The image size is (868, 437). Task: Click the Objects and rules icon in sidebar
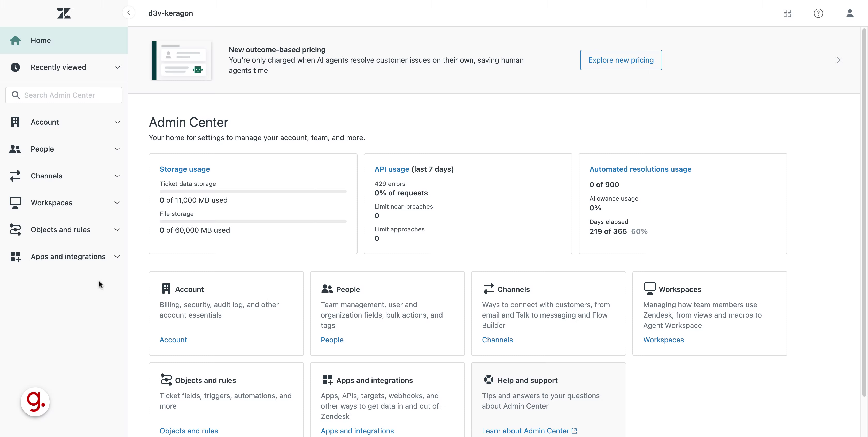point(15,230)
